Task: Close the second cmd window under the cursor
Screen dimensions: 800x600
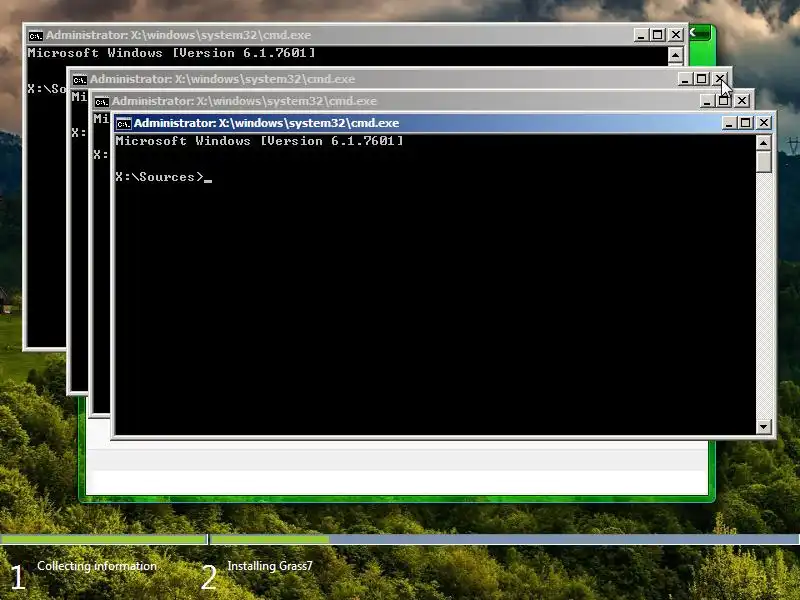Action: 719,79
